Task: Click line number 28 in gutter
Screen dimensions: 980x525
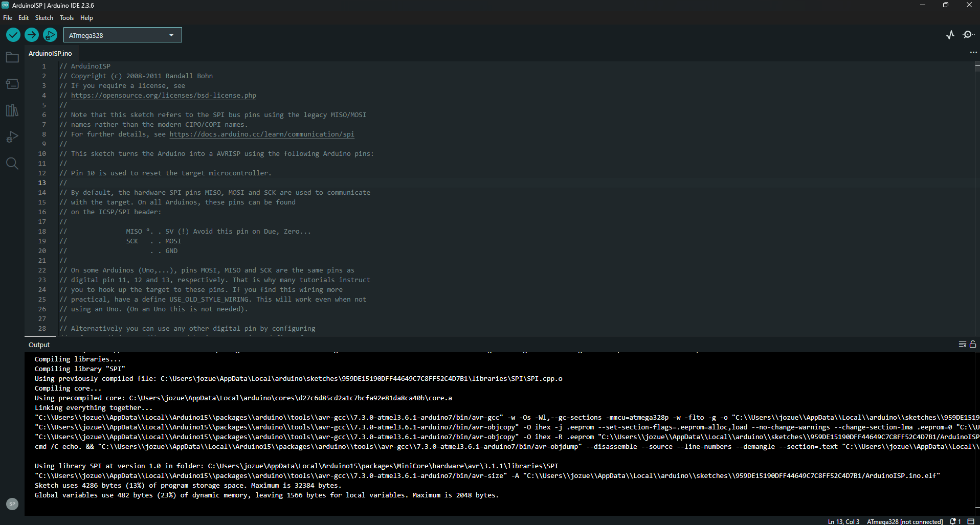Action: point(42,329)
